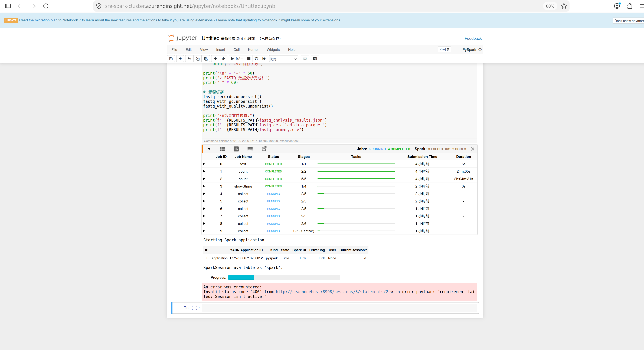Open the File menu

(174, 50)
